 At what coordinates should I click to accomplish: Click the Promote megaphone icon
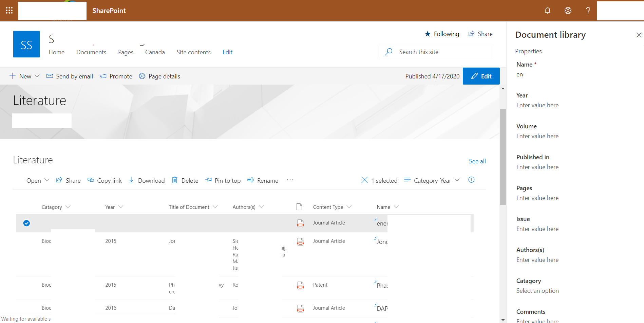pos(103,76)
